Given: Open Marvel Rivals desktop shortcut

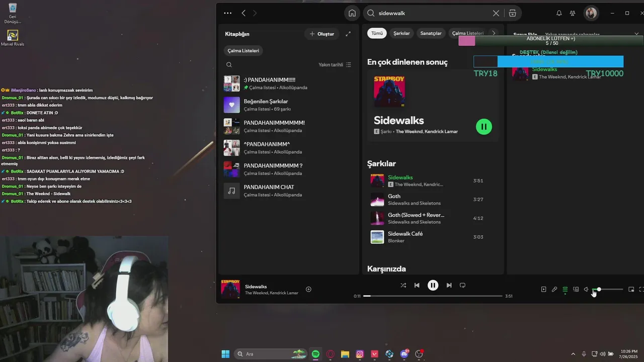Looking at the screenshot, I should [x=13, y=38].
